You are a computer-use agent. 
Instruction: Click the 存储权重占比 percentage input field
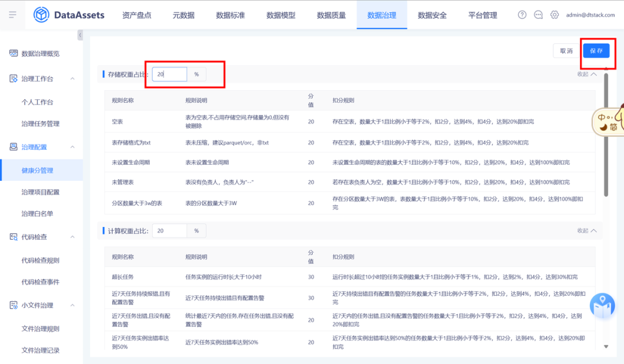[170, 74]
